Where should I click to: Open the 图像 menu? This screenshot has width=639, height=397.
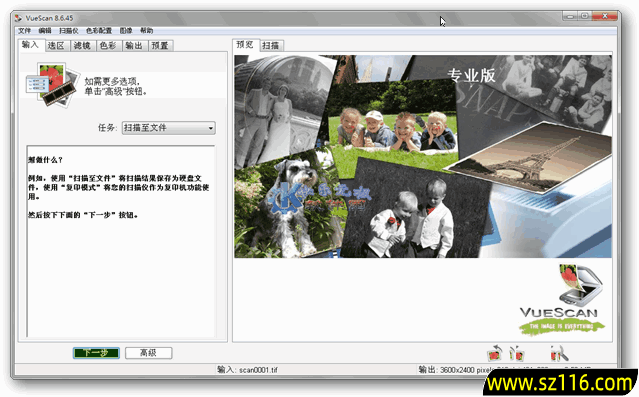[x=126, y=31]
